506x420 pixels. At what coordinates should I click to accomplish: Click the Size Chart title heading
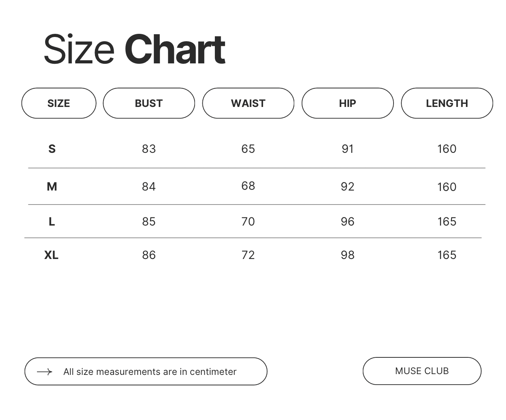[x=134, y=49]
